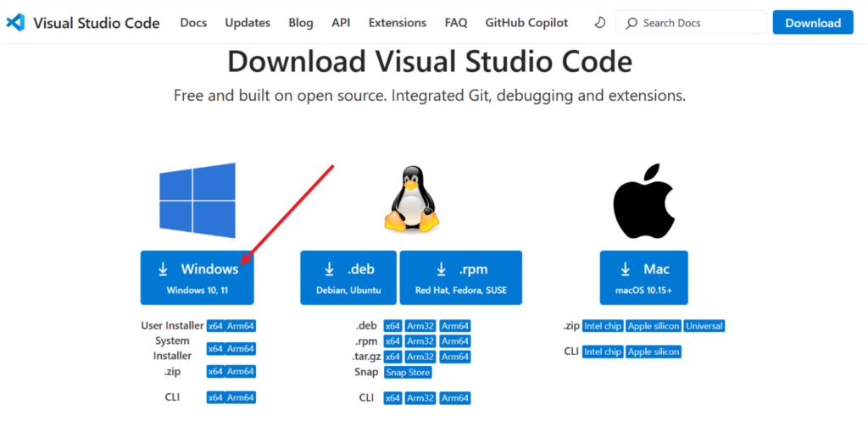Select Windows .zip x64 download
This screenshot has width=868, height=421.
[x=215, y=371]
